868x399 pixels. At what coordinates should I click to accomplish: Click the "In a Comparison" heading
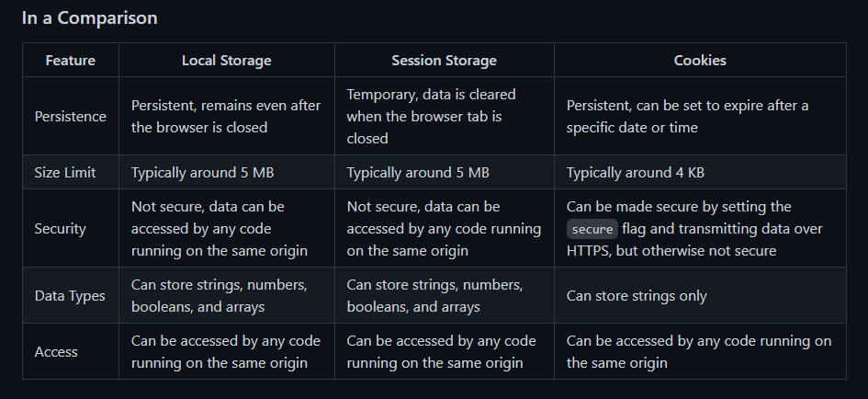coord(89,18)
